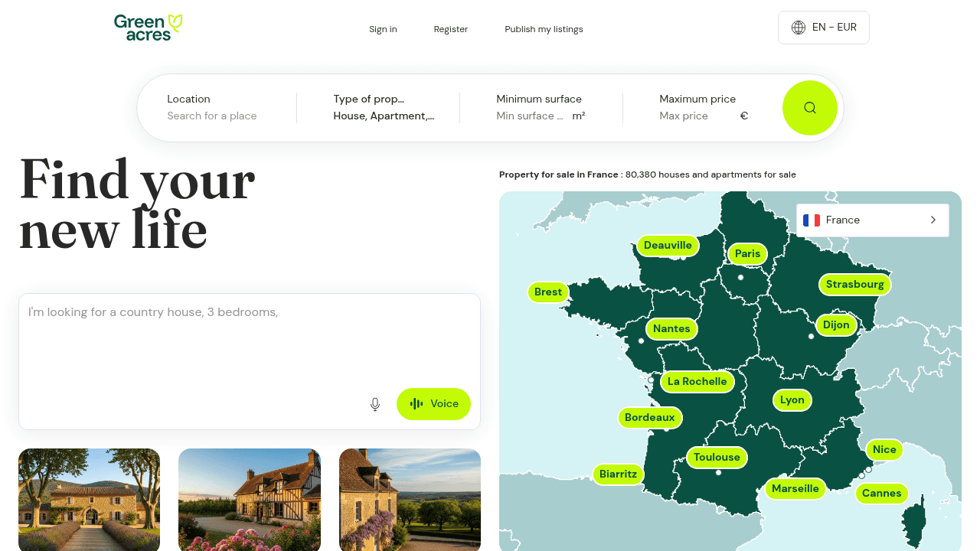Select Marseille on the map
This screenshot has width=980, height=551.
(795, 489)
